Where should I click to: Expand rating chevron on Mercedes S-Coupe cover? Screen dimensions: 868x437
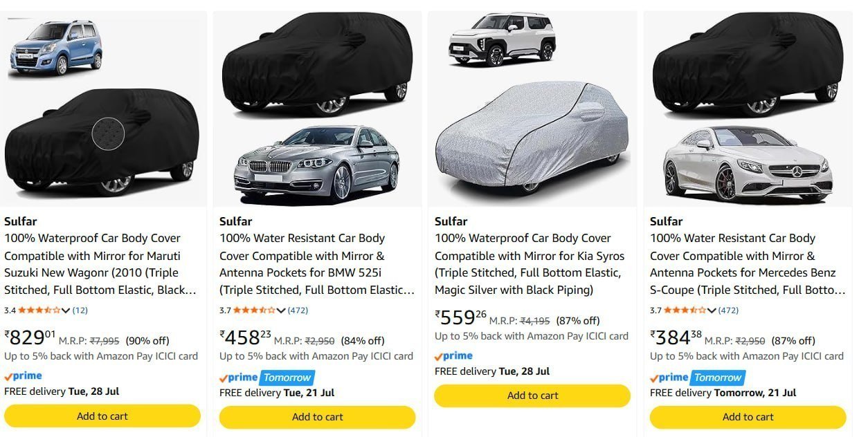(x=712, y=310)
